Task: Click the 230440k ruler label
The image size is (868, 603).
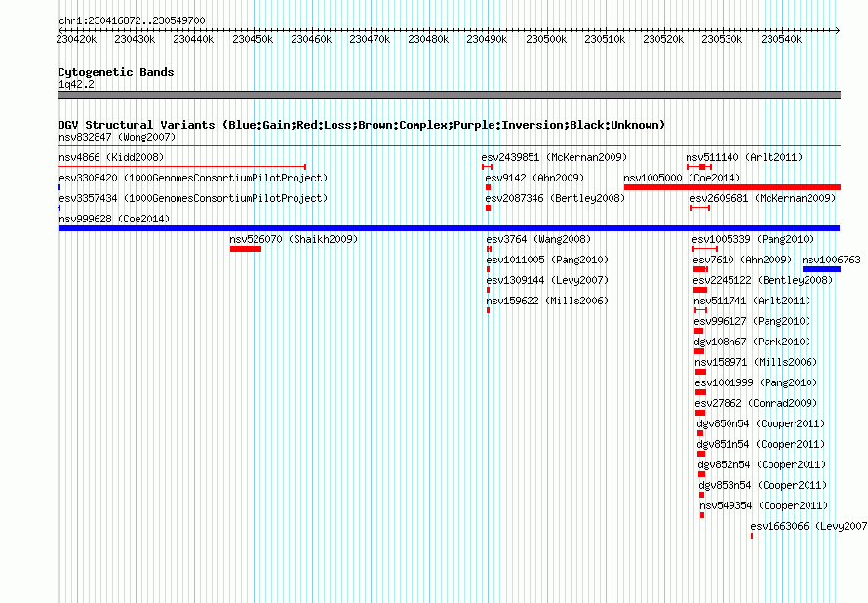Action: [x=193, y=39]
